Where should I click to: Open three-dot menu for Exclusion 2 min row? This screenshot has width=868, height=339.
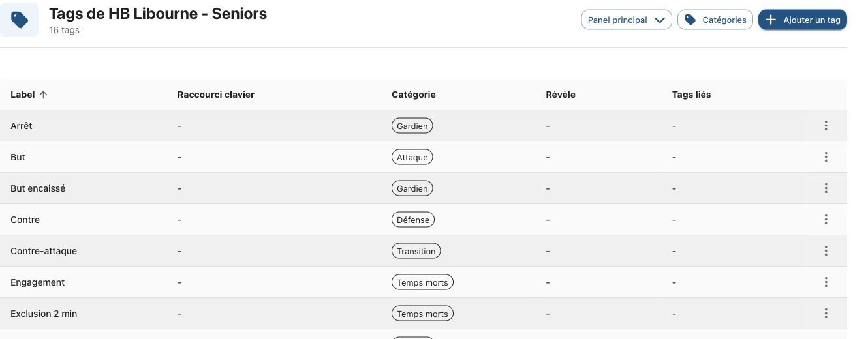[x=826, y=314]
